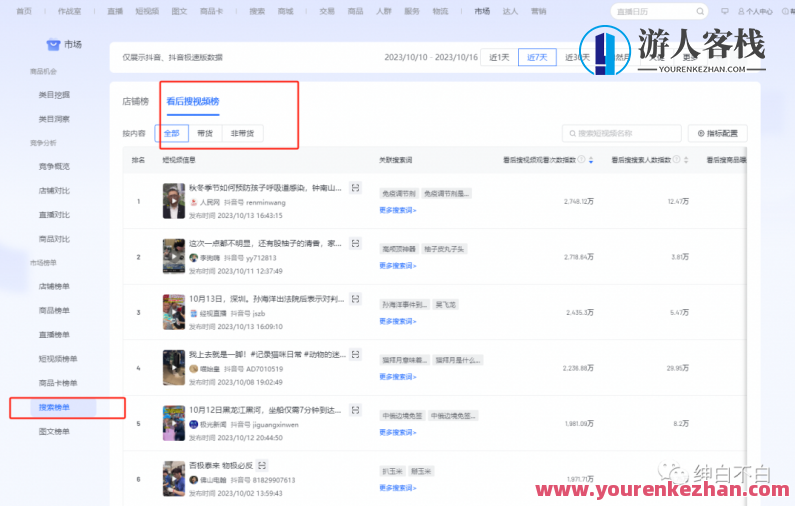Viewport: 795px width, 506px height.
Task: Click the blue 市场 shop icon in sidebar
Action: (53, 45)
